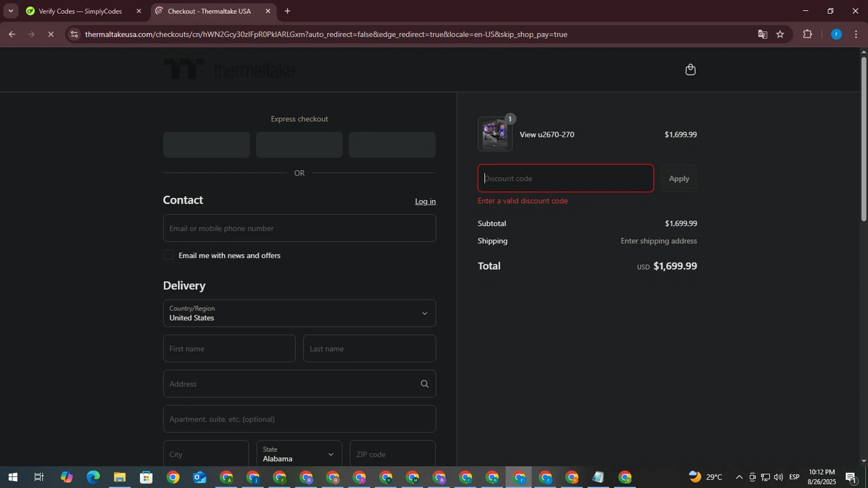Open Microsoft Edge from the taskbar
The image size is (868, 488).
[93, 478]
